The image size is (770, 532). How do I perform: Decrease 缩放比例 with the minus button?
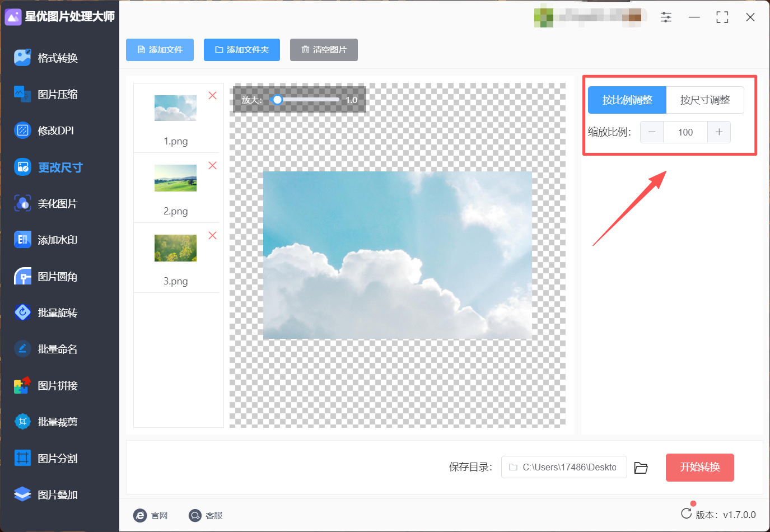click(652, 132)
